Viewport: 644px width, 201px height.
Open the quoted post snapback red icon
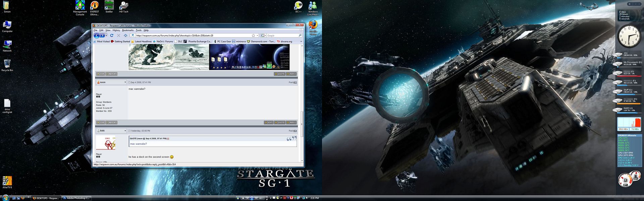168,138
